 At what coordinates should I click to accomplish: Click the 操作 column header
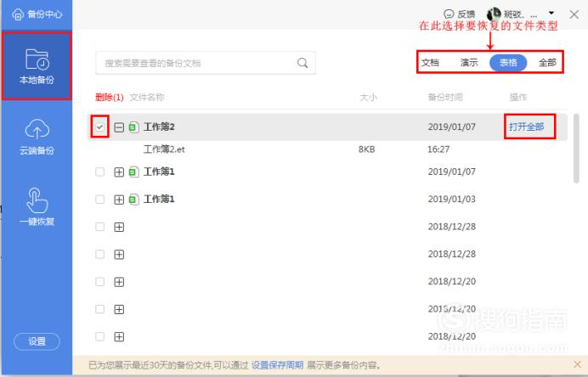click(x=518, y=98)
